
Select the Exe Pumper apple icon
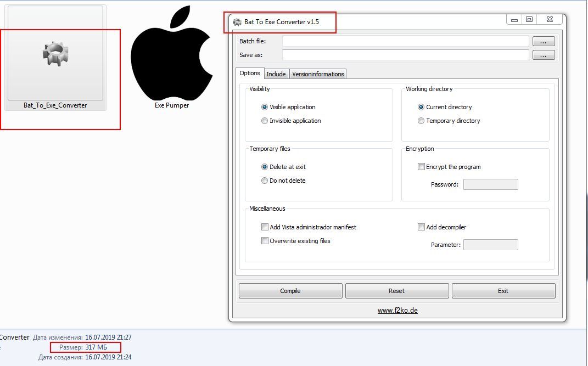(x=172, y=53)
